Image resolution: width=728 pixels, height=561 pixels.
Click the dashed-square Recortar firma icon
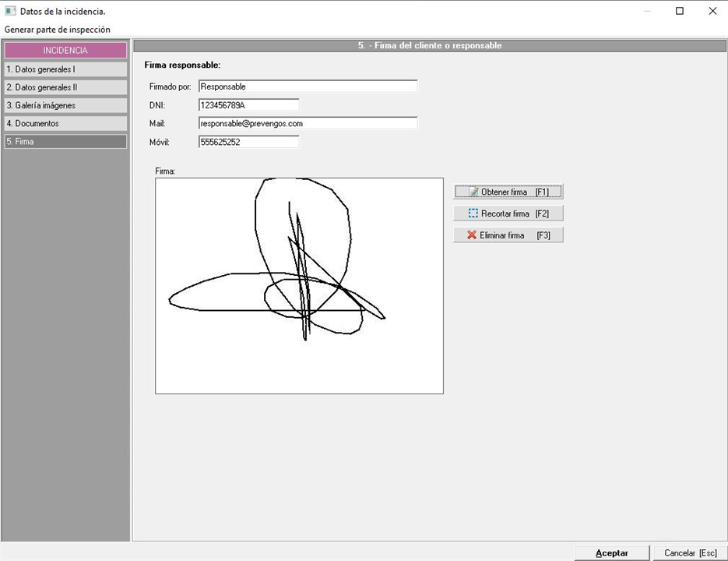coord(473,213)
